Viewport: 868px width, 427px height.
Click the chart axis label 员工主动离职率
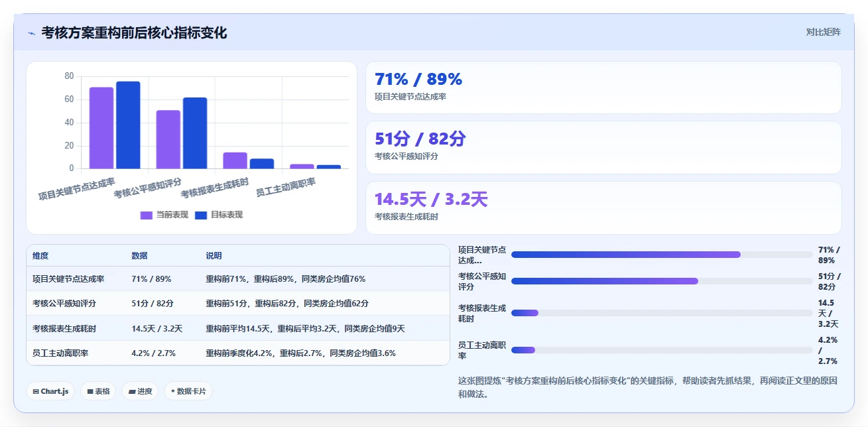coord(286,188)
